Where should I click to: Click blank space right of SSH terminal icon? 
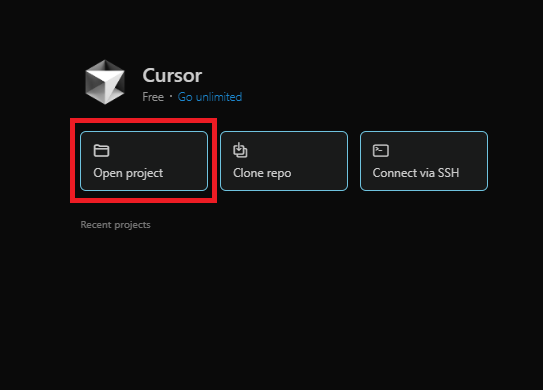pyautogui.click(x=437, y=151)
